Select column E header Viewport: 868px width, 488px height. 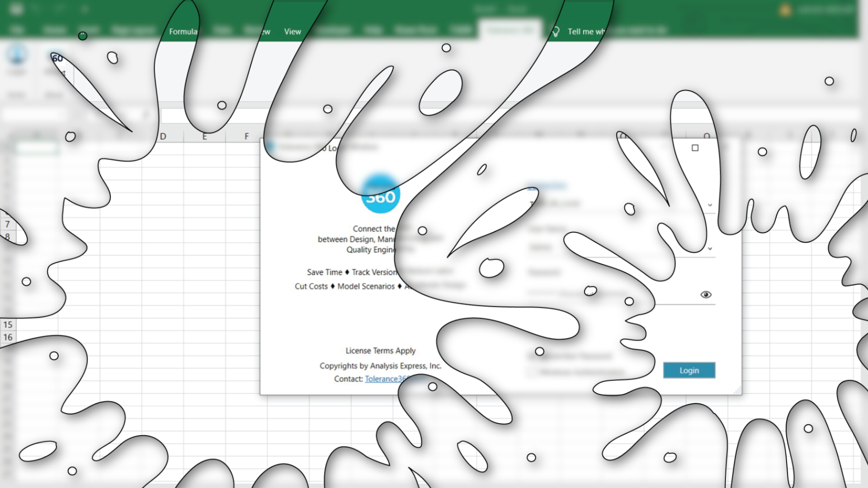click(205, 136)
